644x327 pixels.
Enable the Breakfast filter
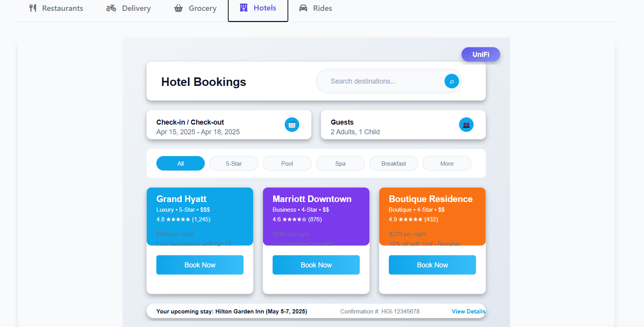[394, 163]
